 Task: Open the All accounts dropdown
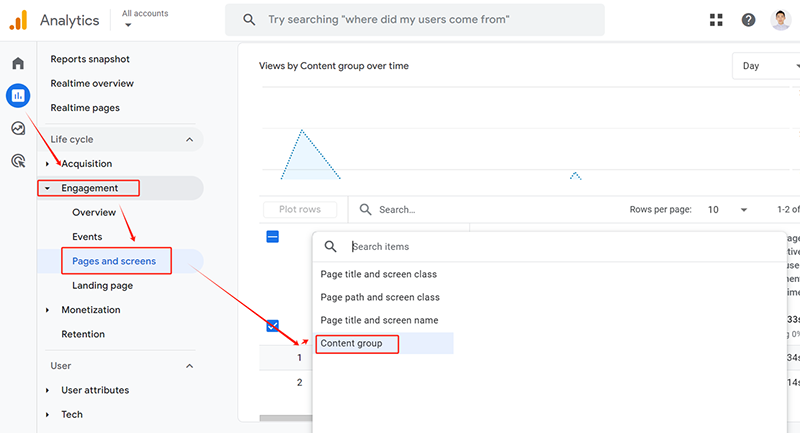[145, 19]
